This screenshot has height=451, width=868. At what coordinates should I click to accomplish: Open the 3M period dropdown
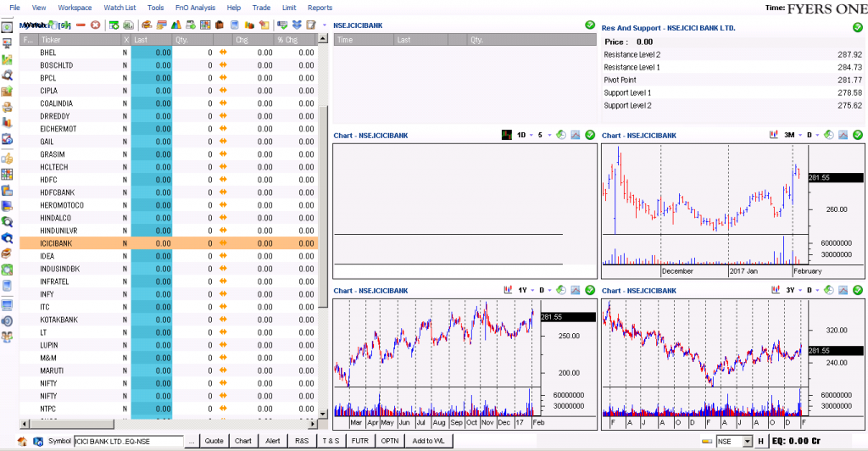point(799,135)
